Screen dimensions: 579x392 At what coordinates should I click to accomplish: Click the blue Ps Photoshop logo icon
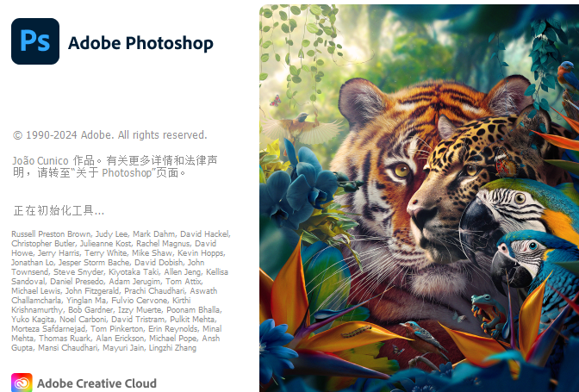click(x=35, y=41)
